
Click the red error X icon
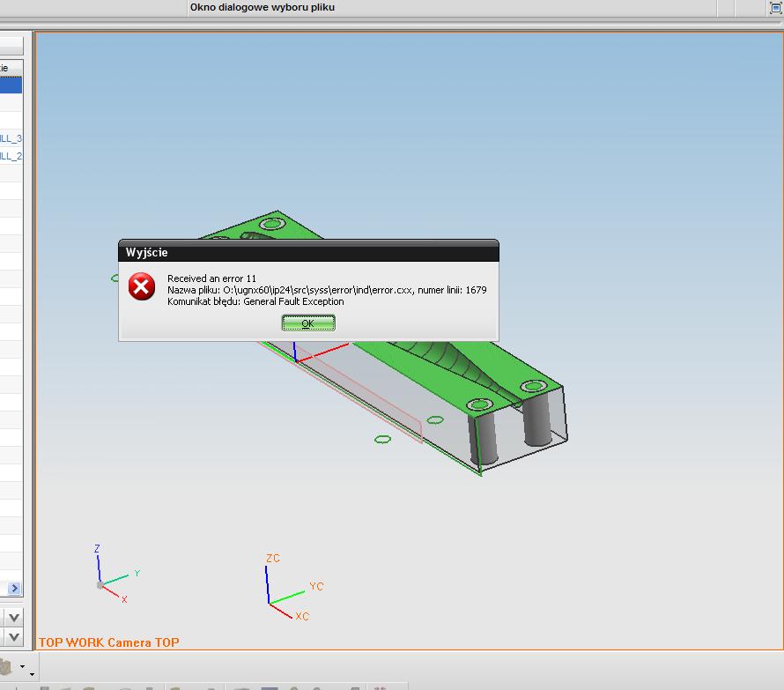(142, 286)
